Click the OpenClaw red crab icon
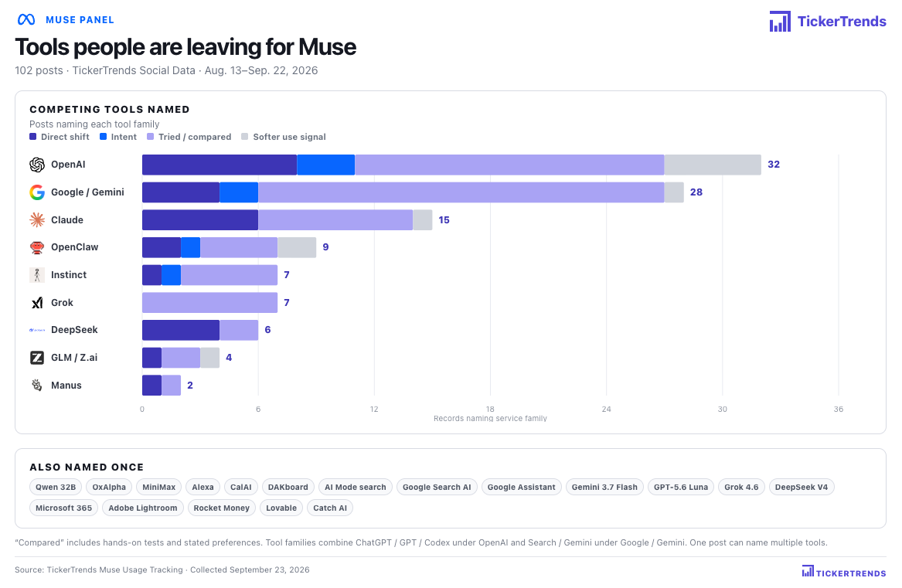Image resolution: width=902 pixels, height=588 pixels. [x=37, y=247]
